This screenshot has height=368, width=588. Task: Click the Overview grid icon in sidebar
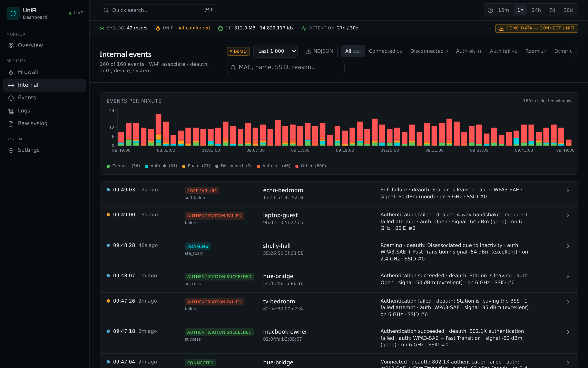click(11, 46)
